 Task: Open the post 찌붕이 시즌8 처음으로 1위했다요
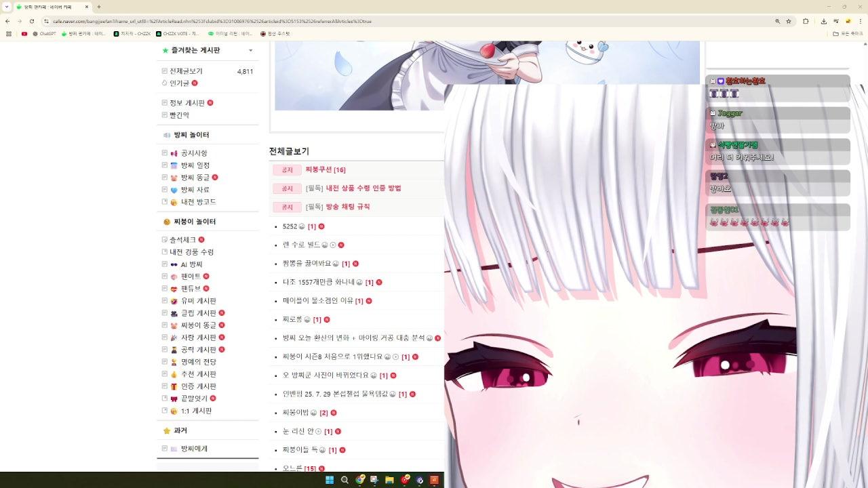[x=333, y=357]
